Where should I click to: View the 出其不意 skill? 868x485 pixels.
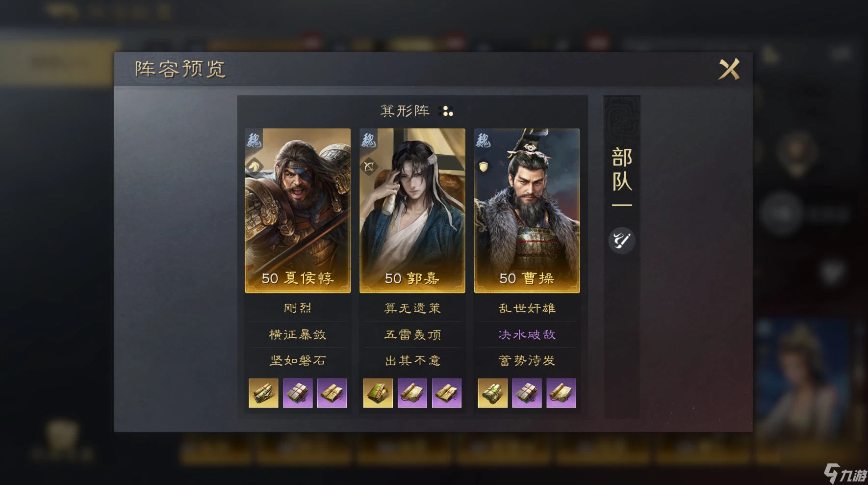412,361
